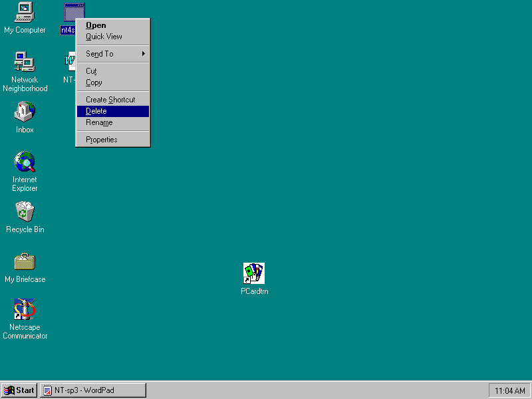Select Create Shortcut menu entry
This screenshot has height=399, width=532.
click(110, 100)
